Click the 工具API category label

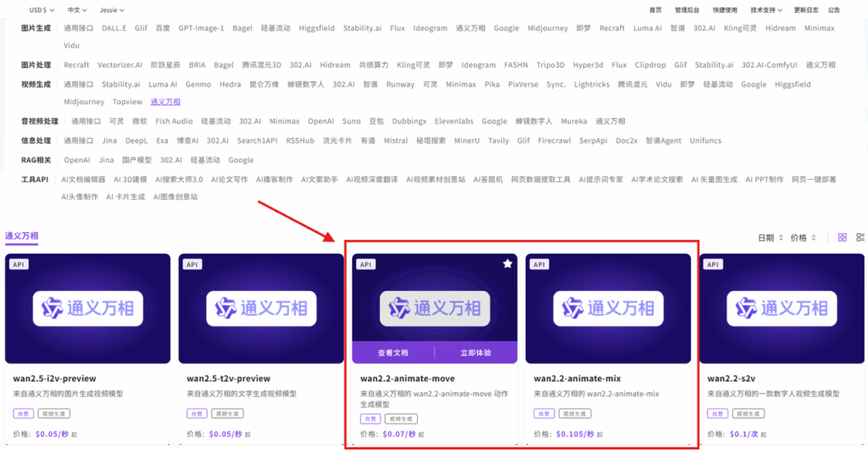[34, 180]
